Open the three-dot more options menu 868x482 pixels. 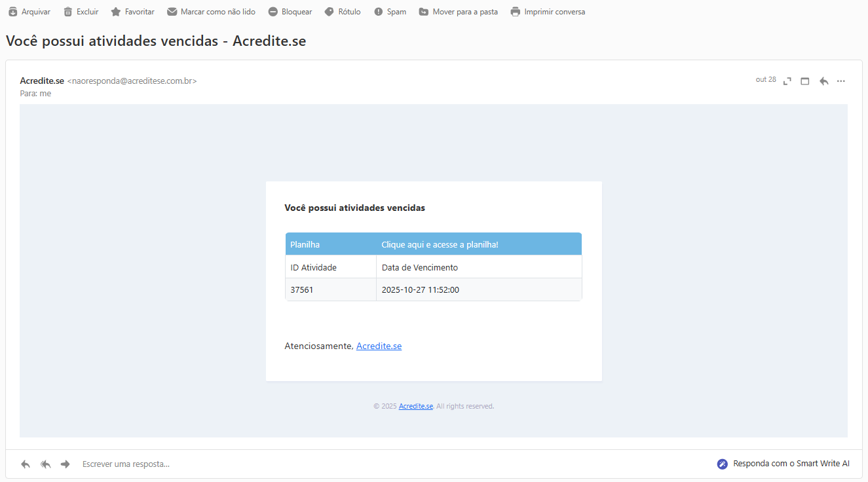(841, 81)
